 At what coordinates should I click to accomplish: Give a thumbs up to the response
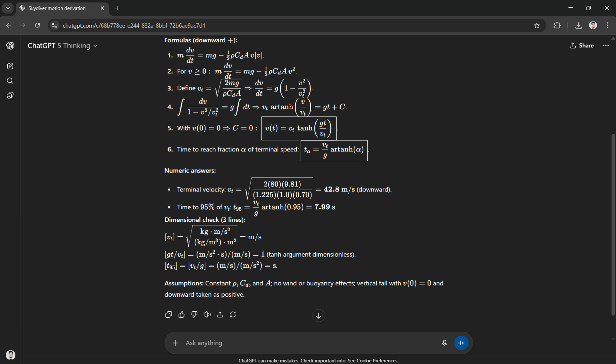coord(181,315)
